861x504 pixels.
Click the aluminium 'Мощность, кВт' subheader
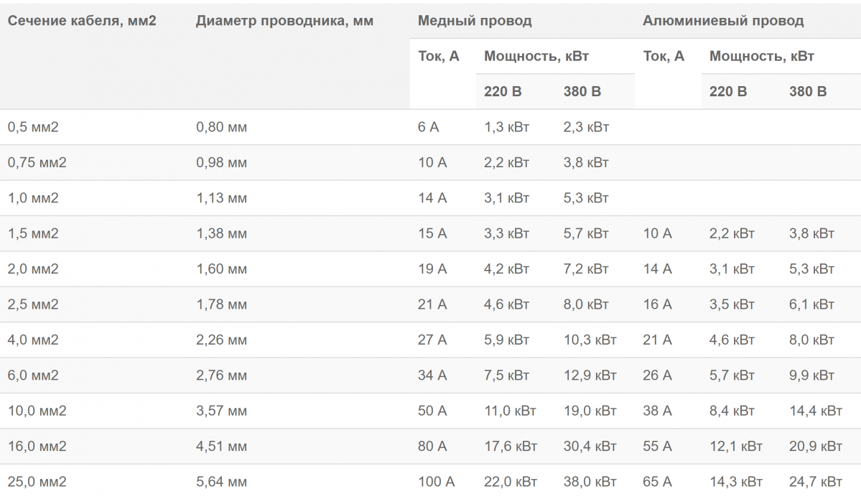pyautogui.click(x=762, y=56)
